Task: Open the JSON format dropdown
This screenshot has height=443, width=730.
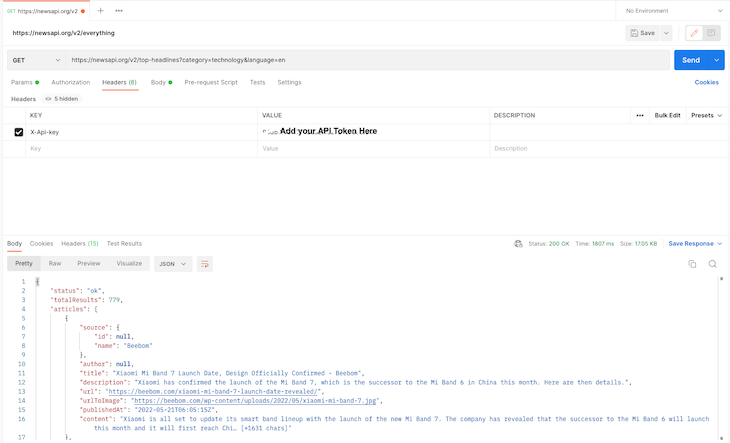Action: [x=173, y=264]
